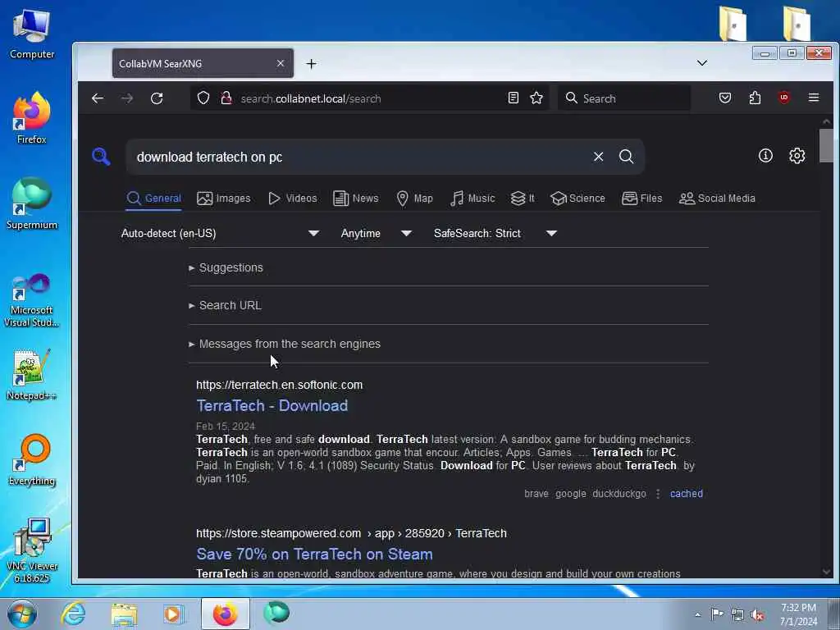Switch to the News search tab

coord(356,199)
